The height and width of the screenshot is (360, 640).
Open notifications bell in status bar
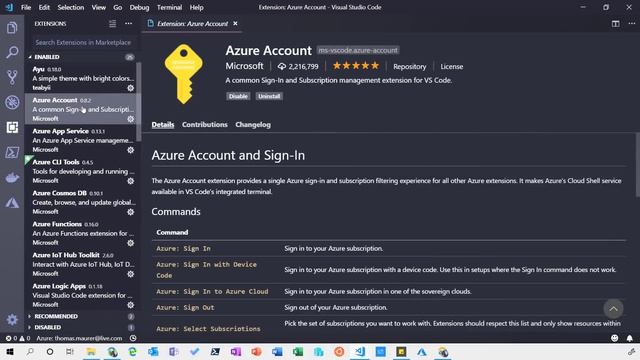click(629, 338)
